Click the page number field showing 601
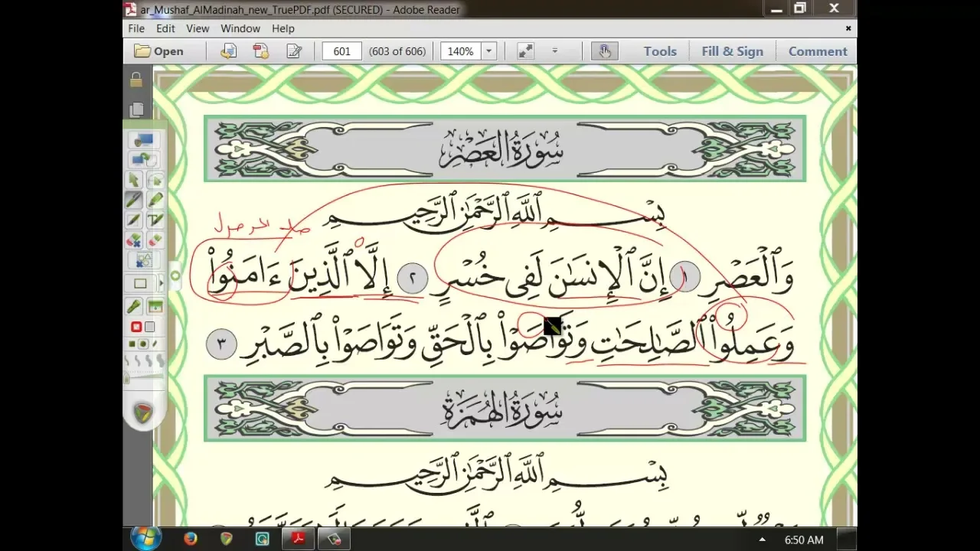The image size is (980, 551). (341, 51)
